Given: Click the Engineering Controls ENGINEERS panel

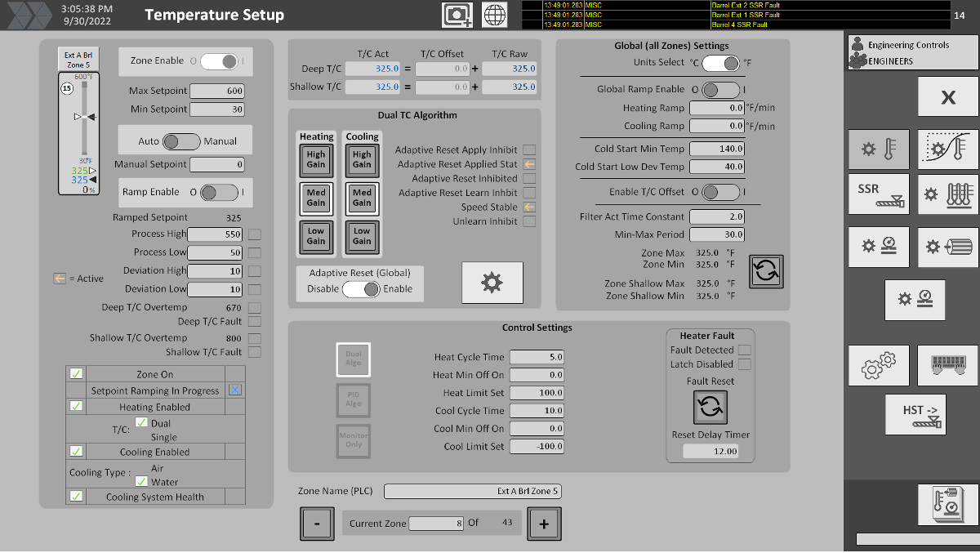Looking at the screenshot, I should pyautogui.click(x=911, y=51).
